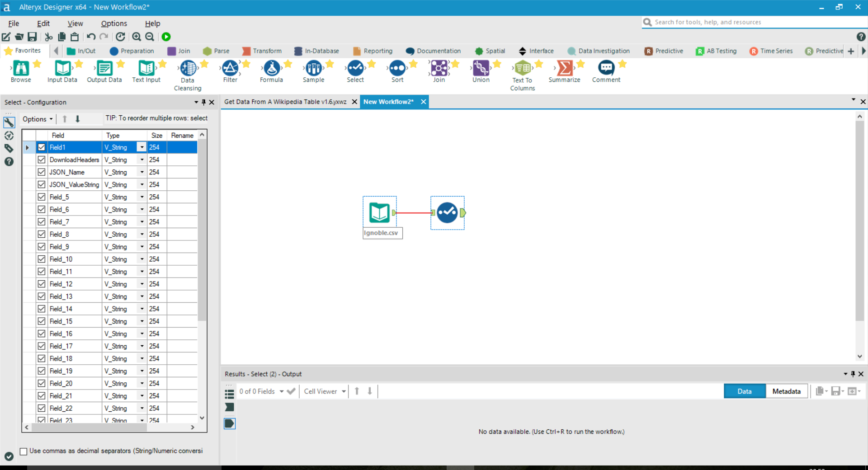Open the Navigation icon in configuration sidebar

[9, 135]
